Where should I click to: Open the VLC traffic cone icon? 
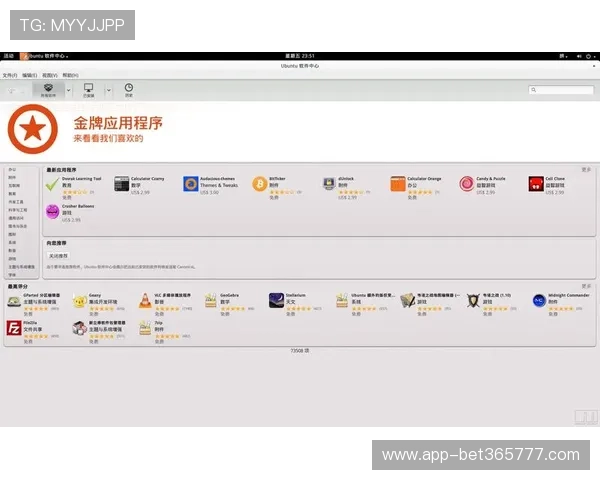(x=145, y=301)
